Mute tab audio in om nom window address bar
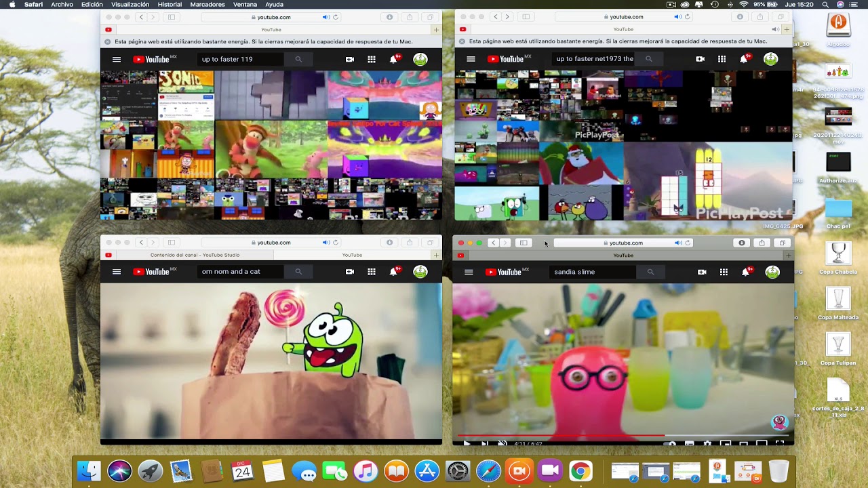Screen dimensions: 868x488 [x=326, y=243]
